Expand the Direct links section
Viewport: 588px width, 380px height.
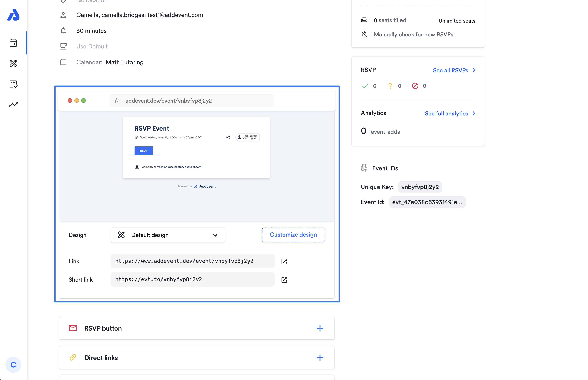point(320,357)
